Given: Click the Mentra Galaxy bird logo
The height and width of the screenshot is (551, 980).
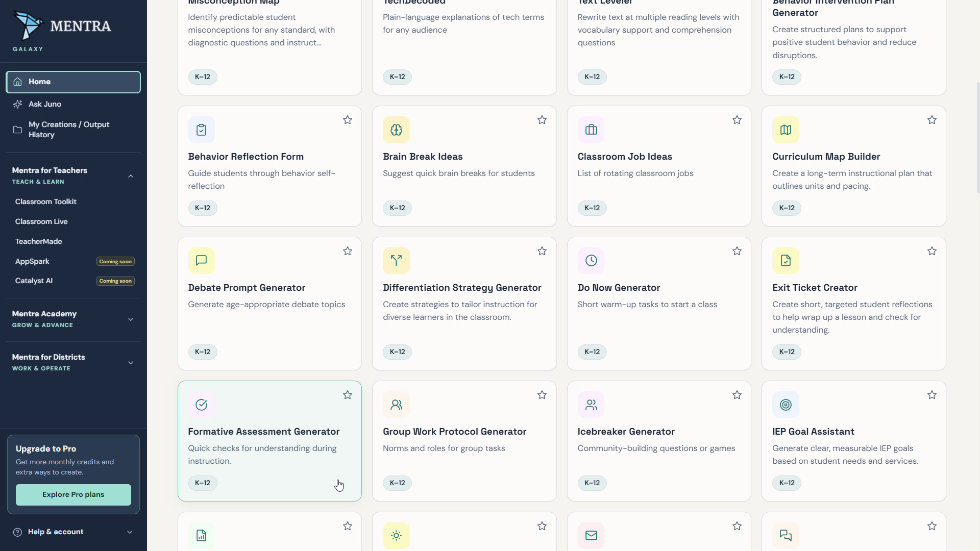Looking at the screenshot, I should pos(28,25).
